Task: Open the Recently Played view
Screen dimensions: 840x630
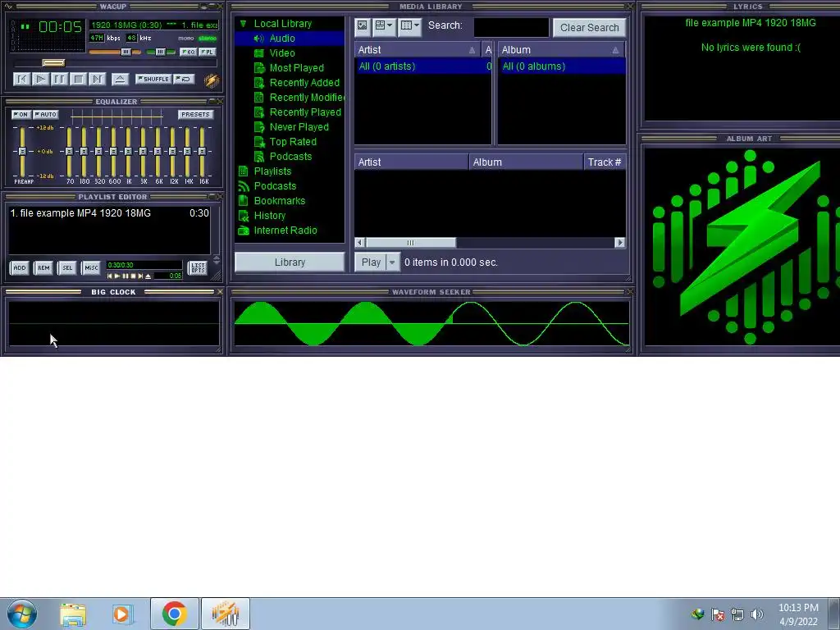Action: 305,112
